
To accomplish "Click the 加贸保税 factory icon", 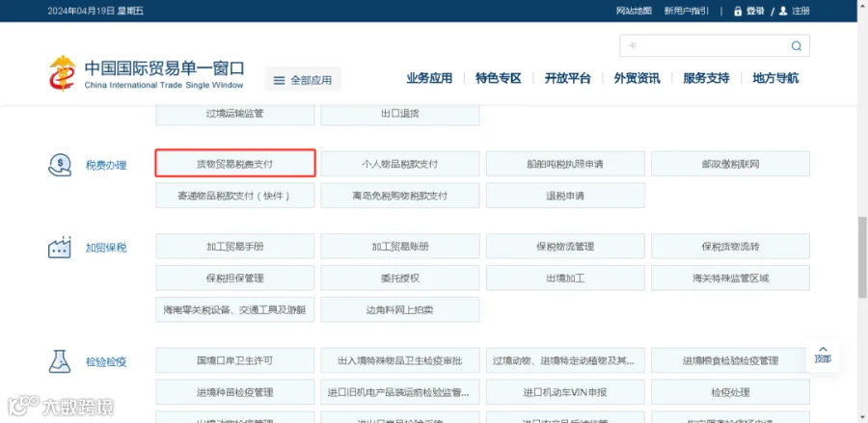I will pyautogui.click(x=60, y=247).
